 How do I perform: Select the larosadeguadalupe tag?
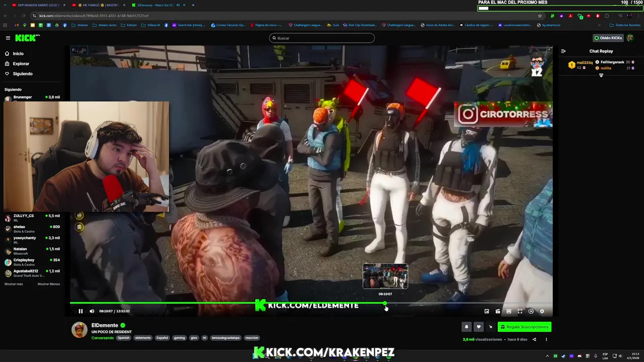[225, 338]
